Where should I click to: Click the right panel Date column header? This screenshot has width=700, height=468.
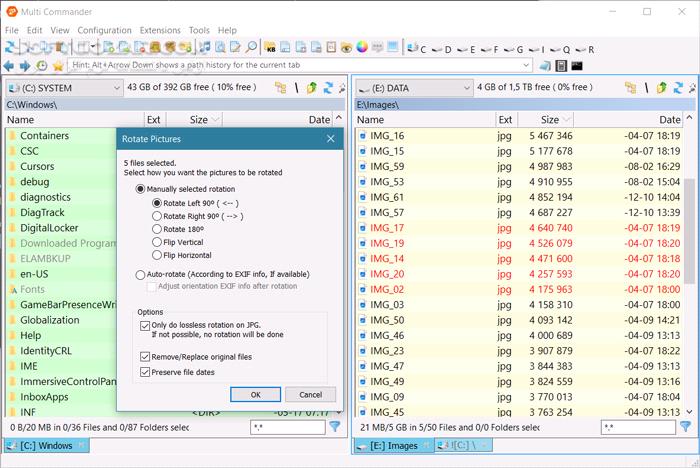click(x=629, y=120)
